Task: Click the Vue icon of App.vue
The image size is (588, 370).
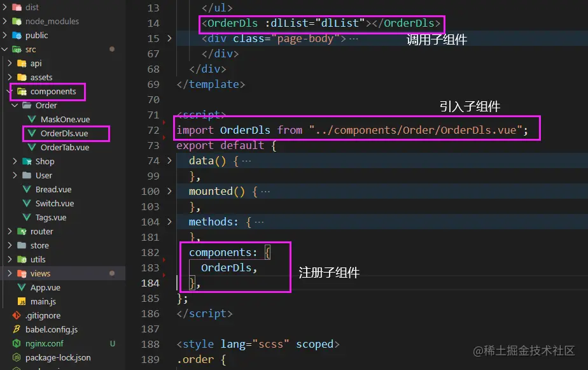Action: 22,287
